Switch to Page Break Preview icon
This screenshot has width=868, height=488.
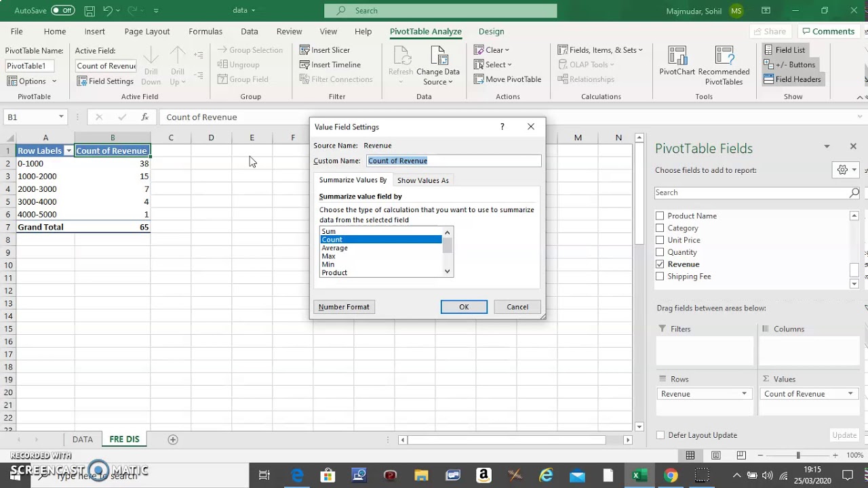741,455
